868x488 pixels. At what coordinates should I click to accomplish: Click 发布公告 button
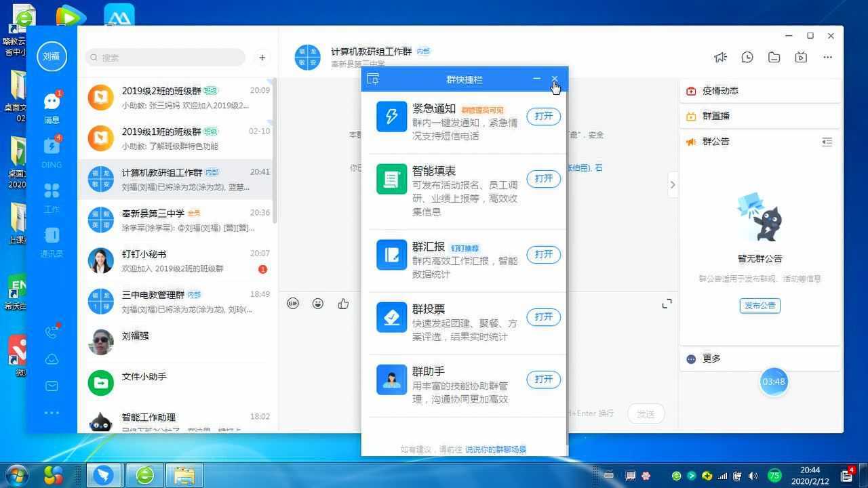759,306
